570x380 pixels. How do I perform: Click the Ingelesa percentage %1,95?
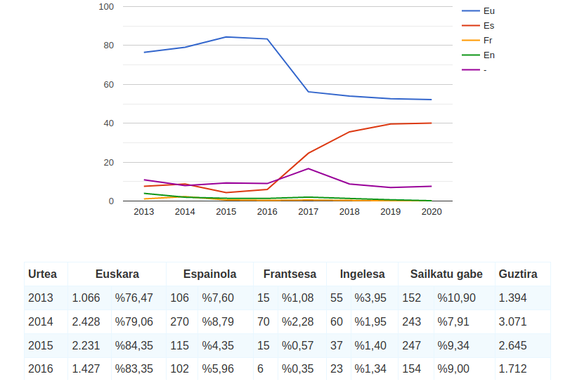pyautogui.click(x=374, y=321)
